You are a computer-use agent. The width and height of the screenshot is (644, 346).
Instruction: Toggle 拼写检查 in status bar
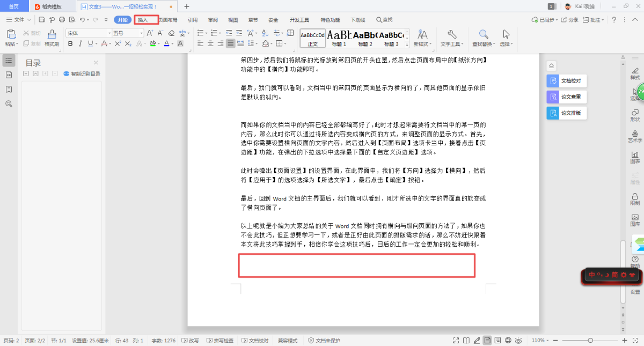tap(219, 341)
